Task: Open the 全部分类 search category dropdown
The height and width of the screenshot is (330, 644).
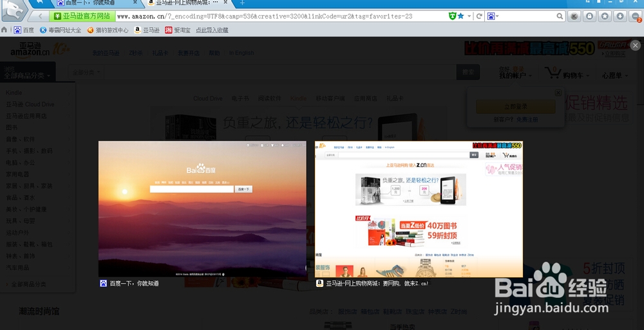Action: (86, 72)
